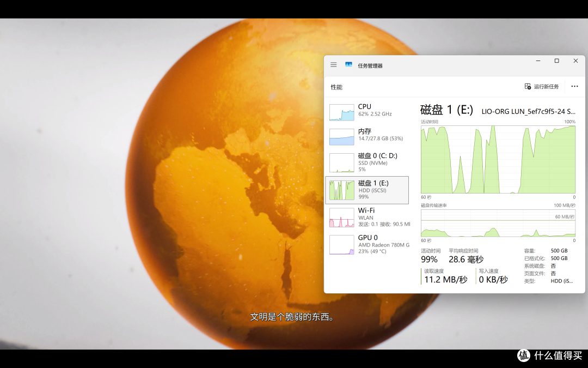The width and height of the screenshot is (588, 368).
Task: Click the Task Manager app icon
Action: coord(349,65)
